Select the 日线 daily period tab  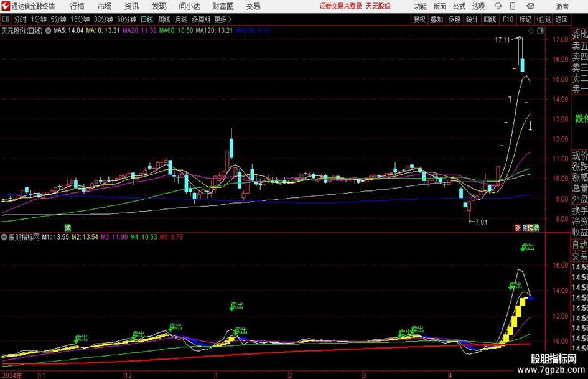pyautogui.click(x=147, y=19)
